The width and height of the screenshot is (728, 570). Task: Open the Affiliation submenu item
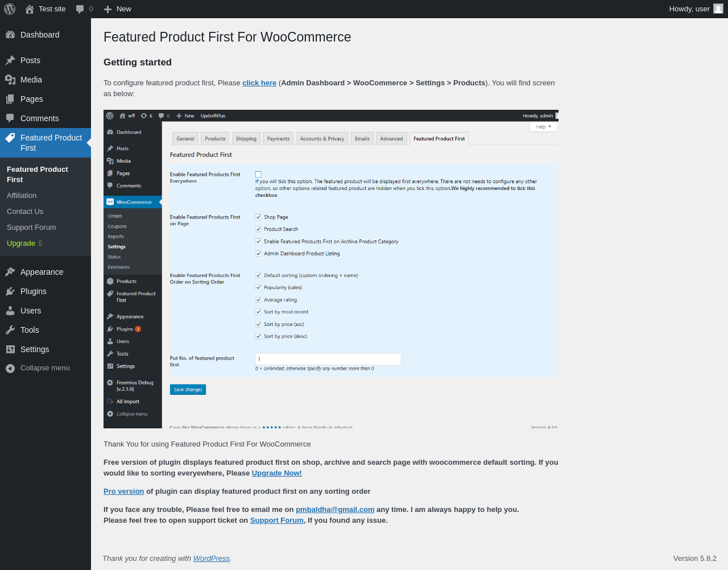pyautogui.click(x=22, y=195)
